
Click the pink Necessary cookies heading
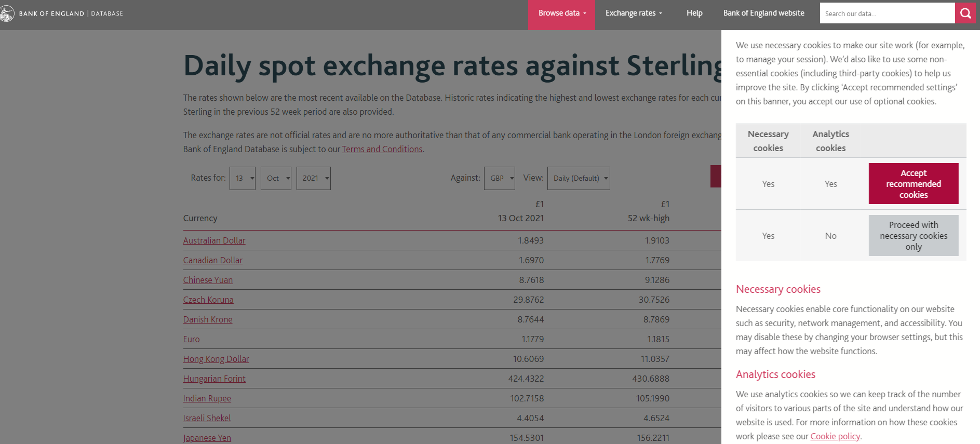coord(778,289)
